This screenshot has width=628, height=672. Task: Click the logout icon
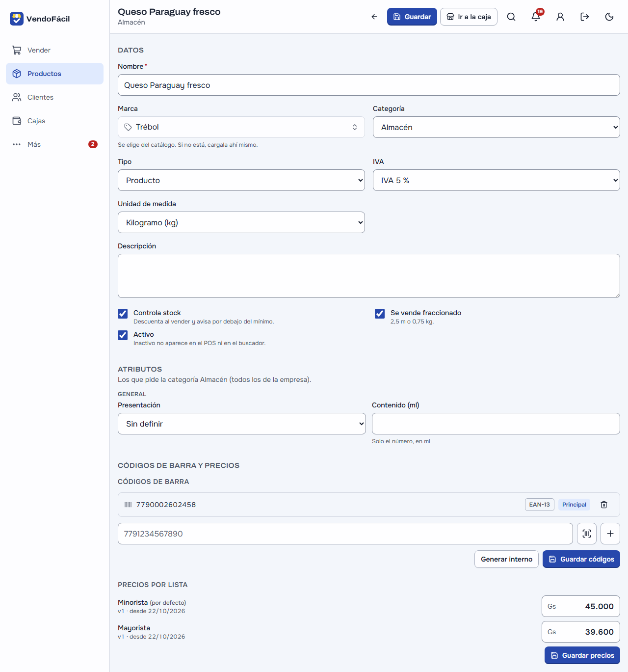[x=585, y=17]
